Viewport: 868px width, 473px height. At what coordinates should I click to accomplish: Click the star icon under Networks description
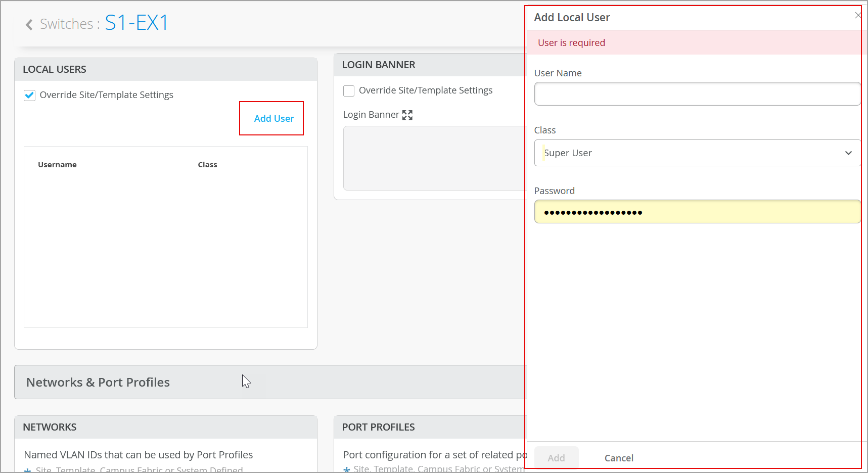[28, 470]
